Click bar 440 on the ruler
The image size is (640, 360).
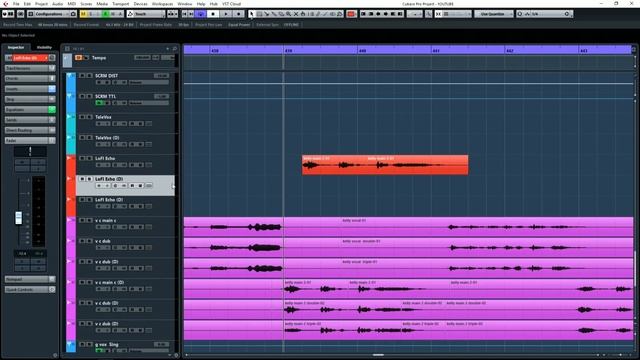pyautogui.click(x=362, y=51)
